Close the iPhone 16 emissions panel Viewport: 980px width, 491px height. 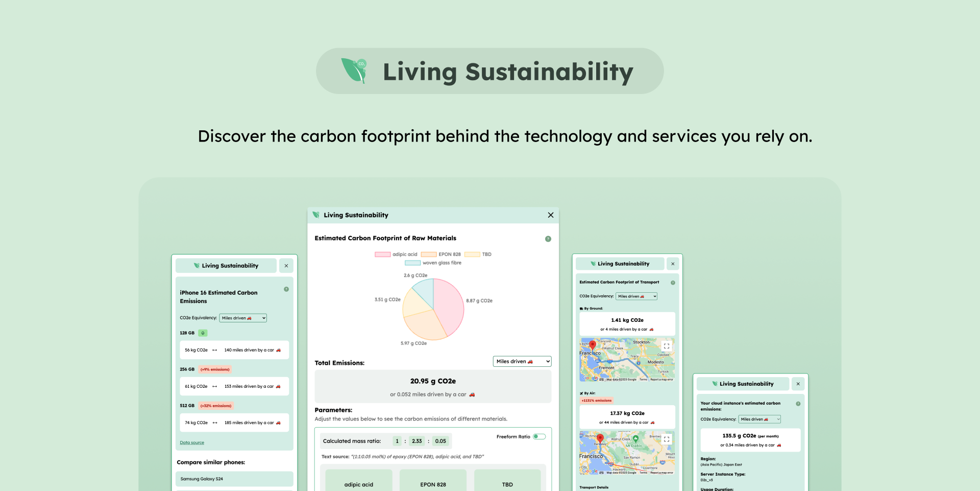(x=286, y=266)
